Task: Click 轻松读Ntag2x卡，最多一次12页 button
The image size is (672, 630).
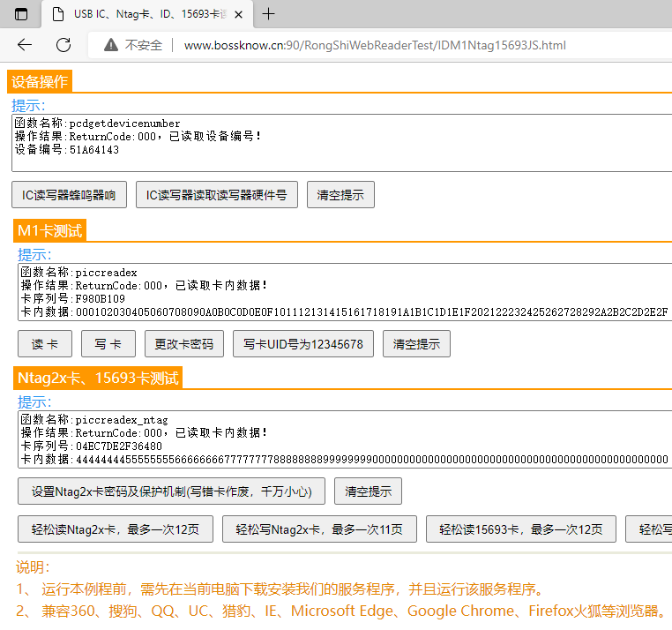Action: (x=116, y=529)
